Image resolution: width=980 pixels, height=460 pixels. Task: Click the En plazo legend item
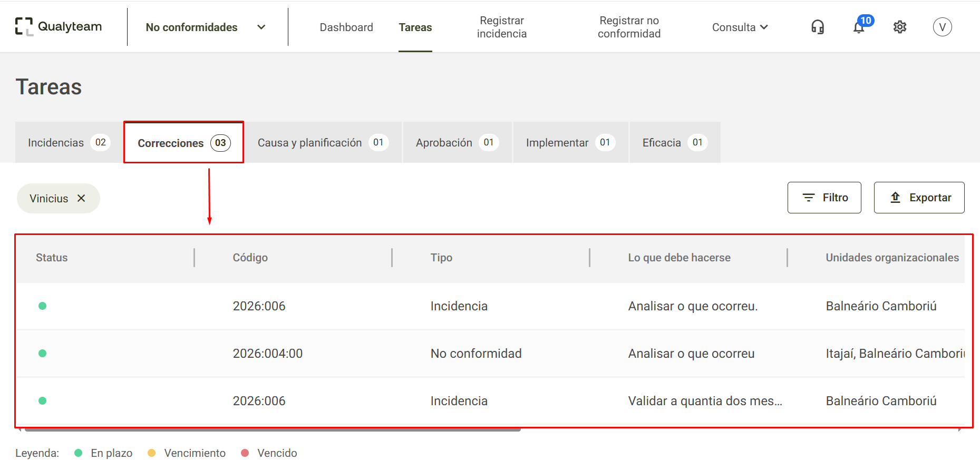(103, 453)
